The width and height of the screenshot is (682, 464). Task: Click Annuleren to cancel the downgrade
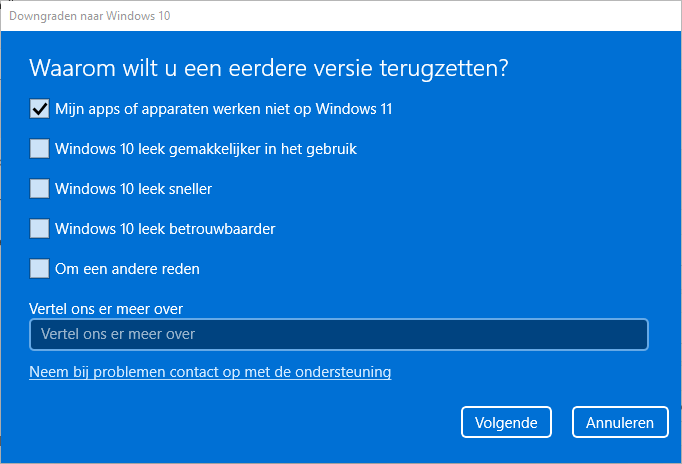[x=619, y=422]
